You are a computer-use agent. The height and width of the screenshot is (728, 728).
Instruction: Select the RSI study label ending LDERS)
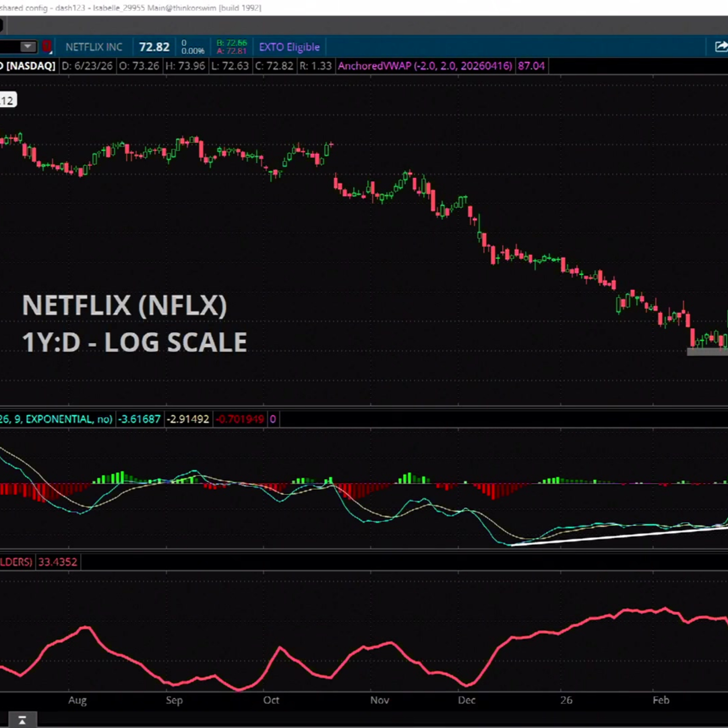pyautogui.click(x=16, y=562)
